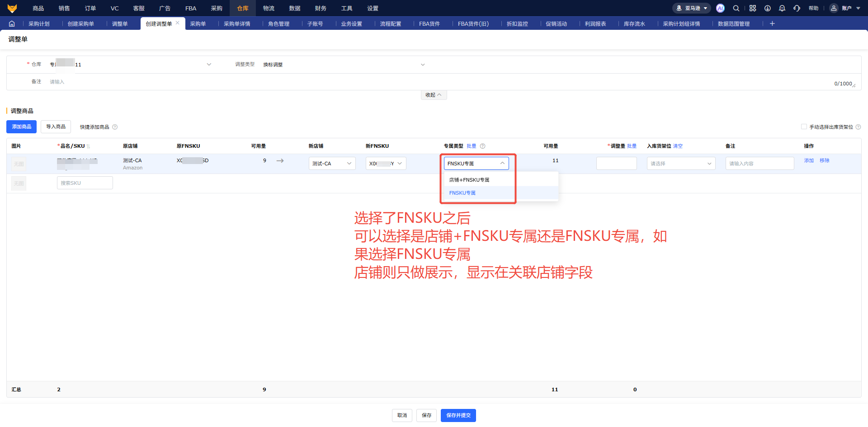868x427 pixels.
Task: Open the download center icon
Action: tap(767, 8)
